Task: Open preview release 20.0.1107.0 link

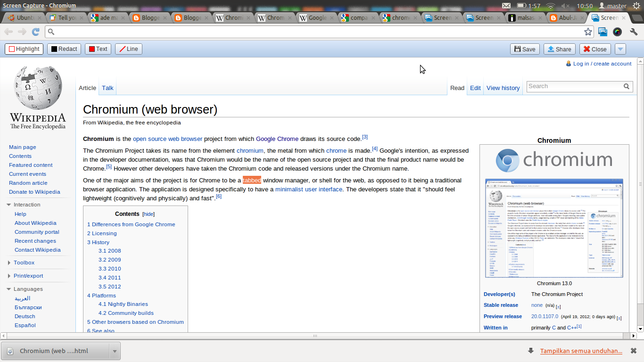Action: tap(545, 316)
